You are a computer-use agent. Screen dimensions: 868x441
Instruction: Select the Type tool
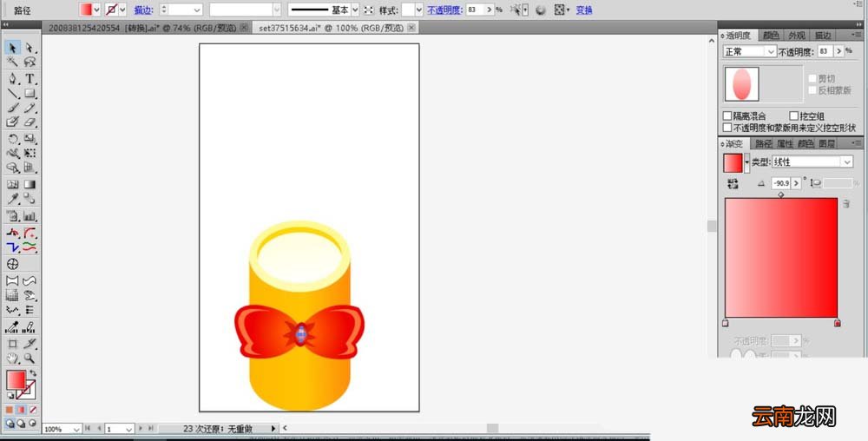[x=30, y=79]
